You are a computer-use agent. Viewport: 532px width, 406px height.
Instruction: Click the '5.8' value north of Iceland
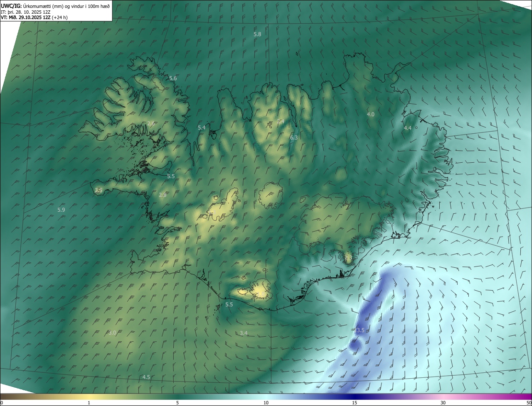257,34
